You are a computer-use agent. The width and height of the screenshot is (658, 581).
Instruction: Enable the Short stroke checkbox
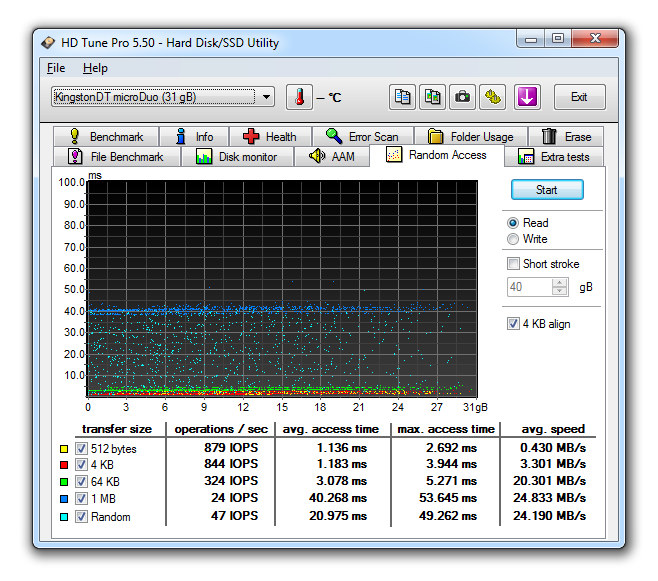point(513,263)
